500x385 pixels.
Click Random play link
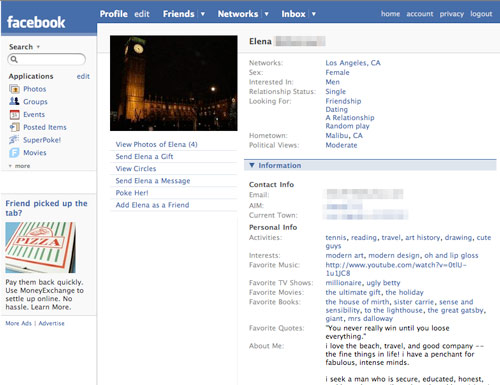click(347, 126)
